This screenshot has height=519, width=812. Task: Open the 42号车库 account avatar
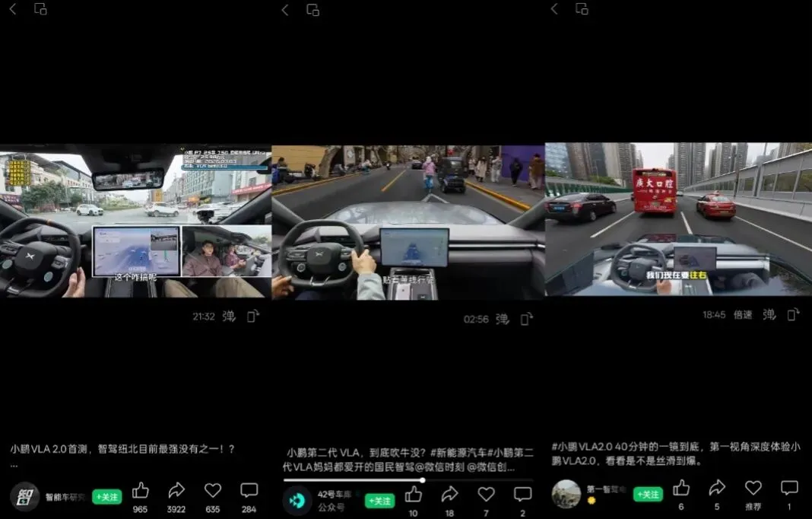tap(297, 500)
